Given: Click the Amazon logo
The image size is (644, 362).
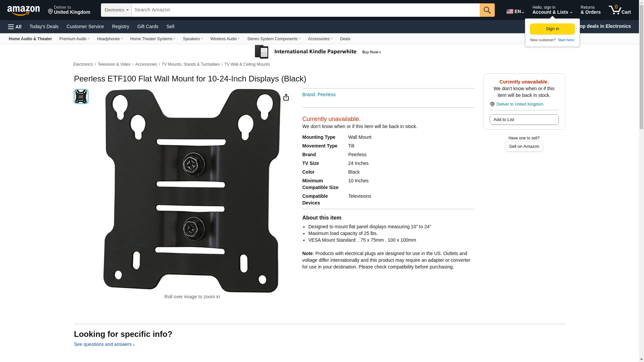Looking at the screenshot, I should (x=23, y=10).
